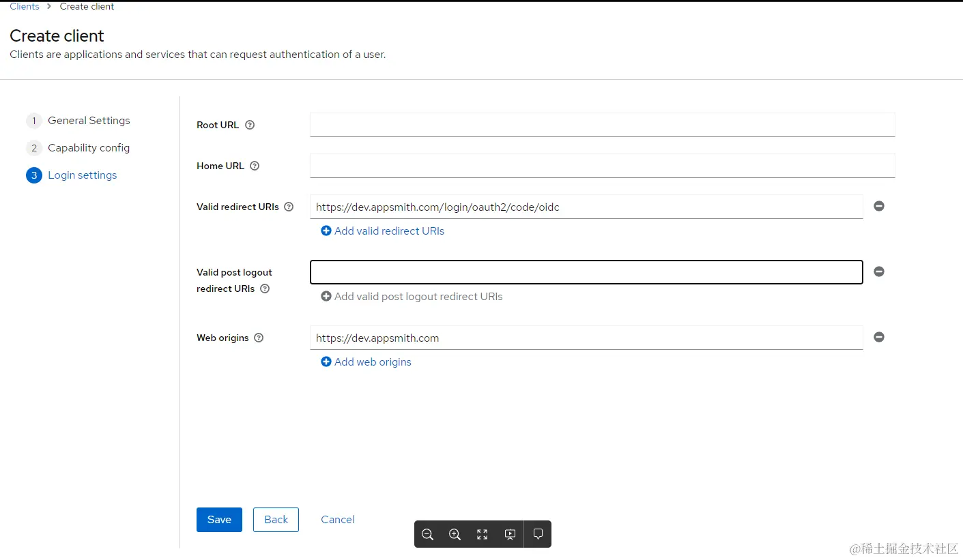The image size is (963, 560).
Task: Add another valid redirect URI
Action: (383, 231)
